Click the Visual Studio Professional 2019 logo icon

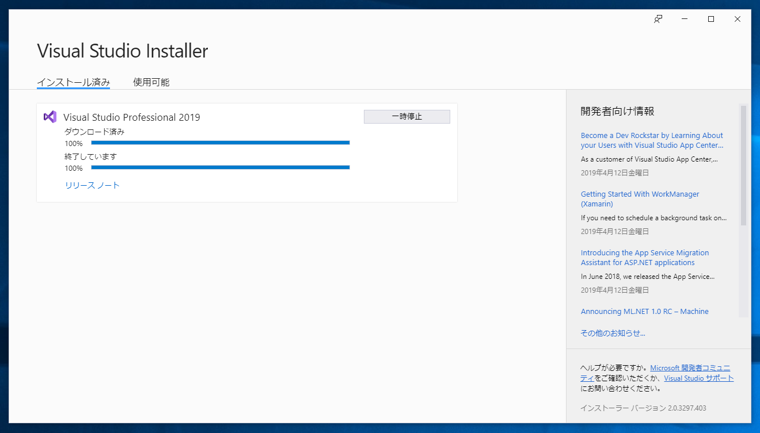(x=50, y=117)
